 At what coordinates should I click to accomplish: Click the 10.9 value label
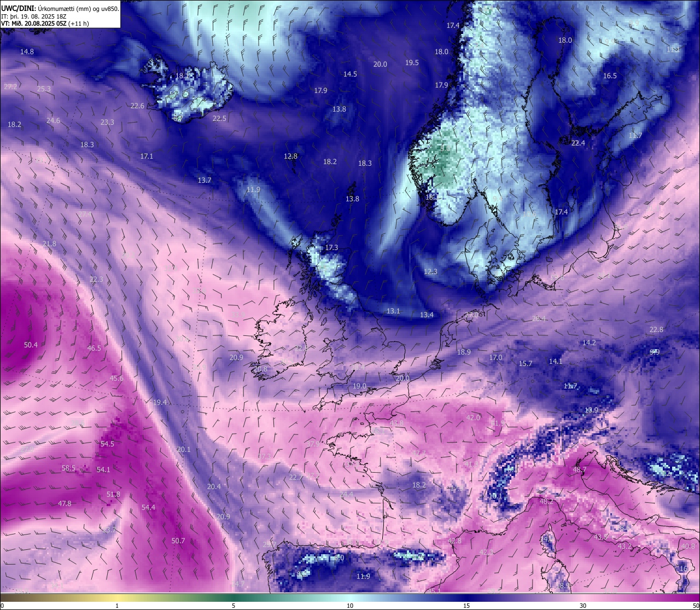click(591, 410)
